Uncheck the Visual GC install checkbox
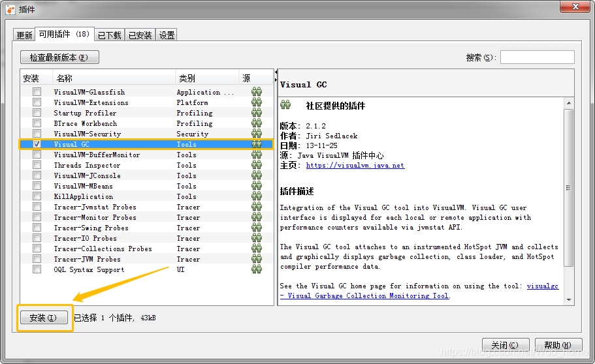Image resolution: width=595 pixels, height=364 pixels. tap(37, 144)
